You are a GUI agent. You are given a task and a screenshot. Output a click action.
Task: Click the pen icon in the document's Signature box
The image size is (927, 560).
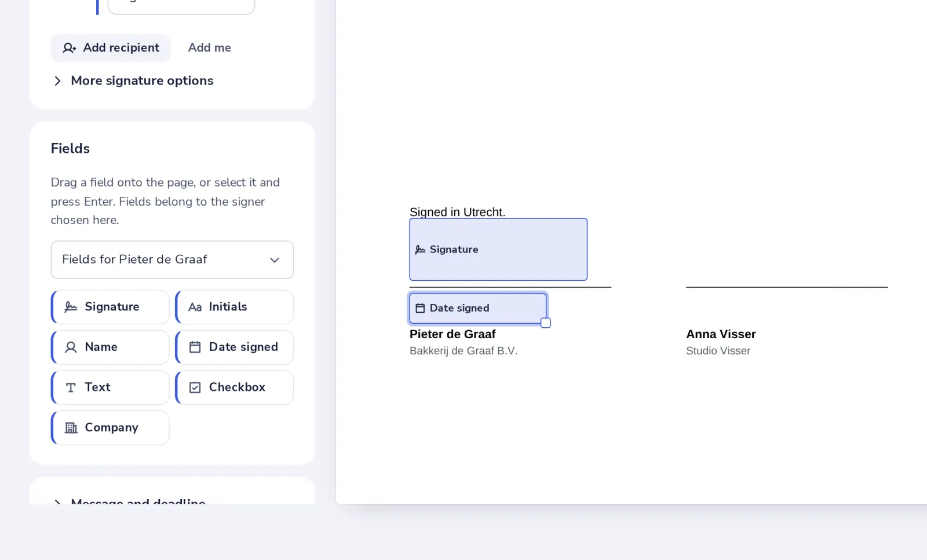pyautogui.click(x=420, y=250)
